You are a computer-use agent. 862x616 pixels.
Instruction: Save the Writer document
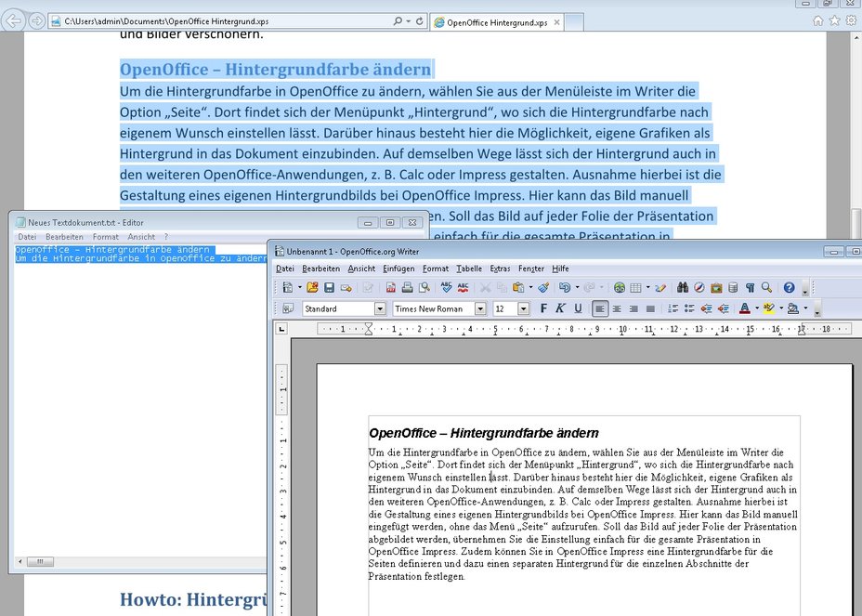[329, 287]
